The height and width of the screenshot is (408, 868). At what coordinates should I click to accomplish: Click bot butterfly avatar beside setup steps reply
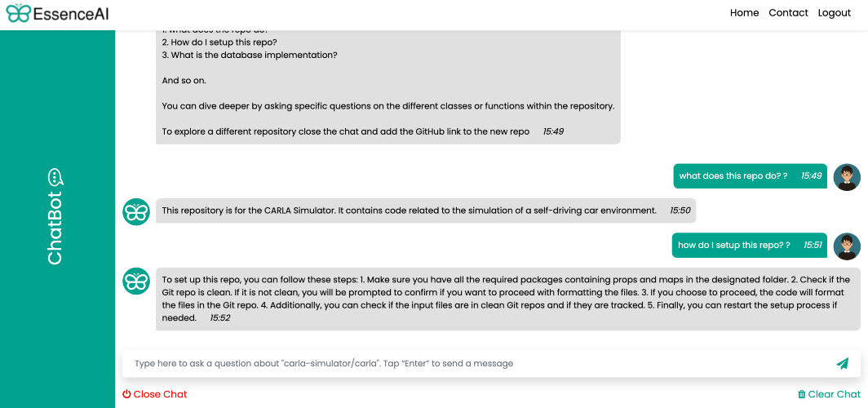[136, 281]
